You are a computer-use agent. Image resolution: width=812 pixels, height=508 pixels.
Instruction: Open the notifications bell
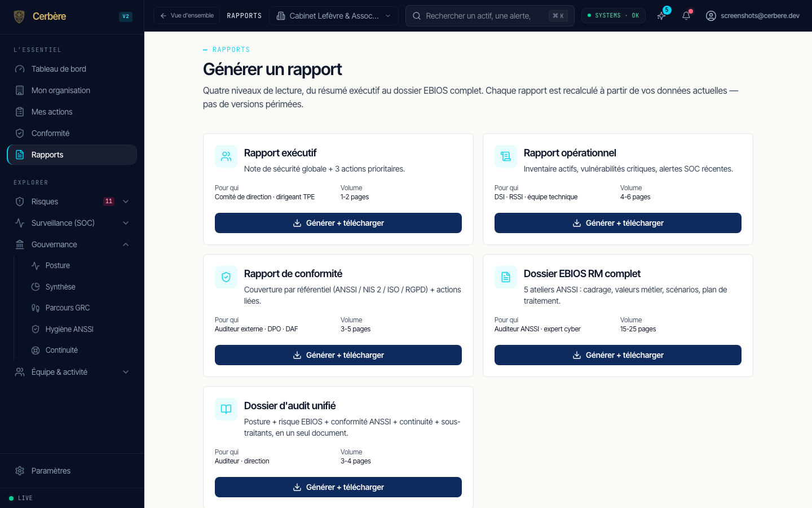click(x=686, y=16)
